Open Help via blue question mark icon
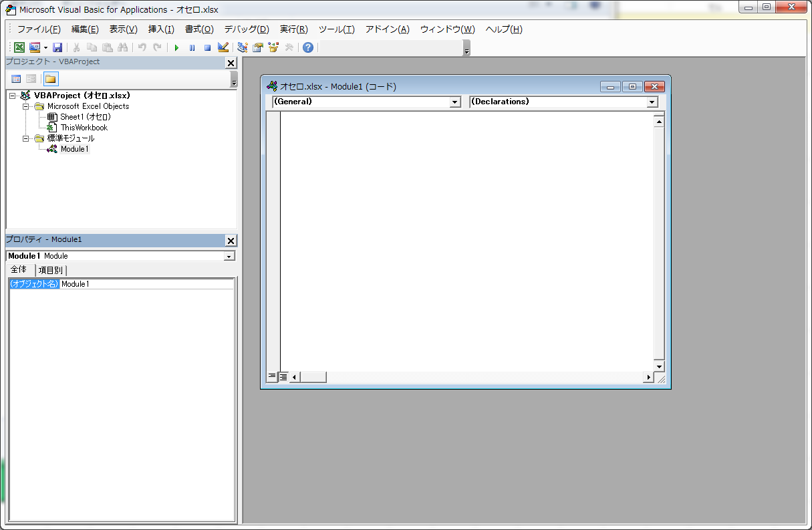 (308, 47)
